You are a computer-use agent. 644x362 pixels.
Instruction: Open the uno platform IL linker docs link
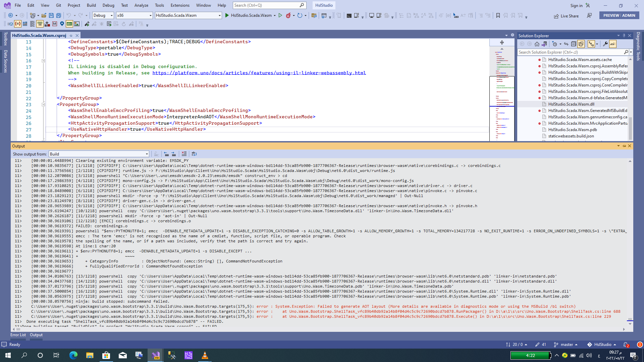(x=259, y=73)
